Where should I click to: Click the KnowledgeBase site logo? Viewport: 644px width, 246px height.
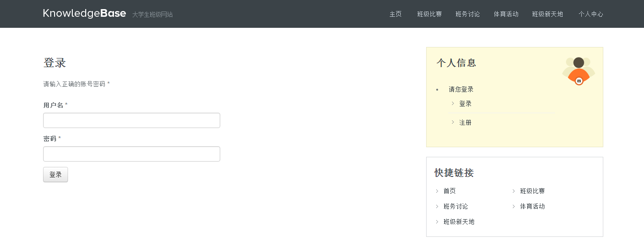pos(84,13)
